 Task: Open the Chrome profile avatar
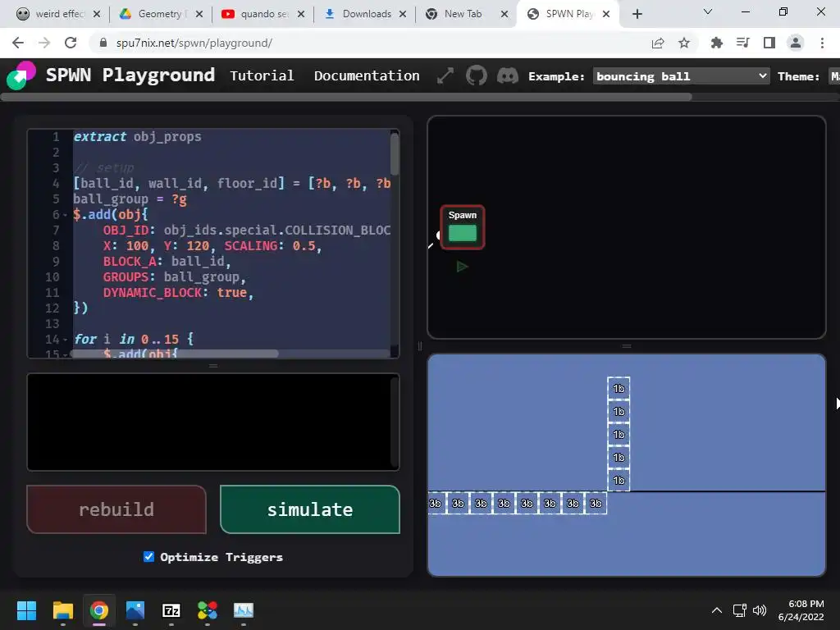[x=796, y=43]
